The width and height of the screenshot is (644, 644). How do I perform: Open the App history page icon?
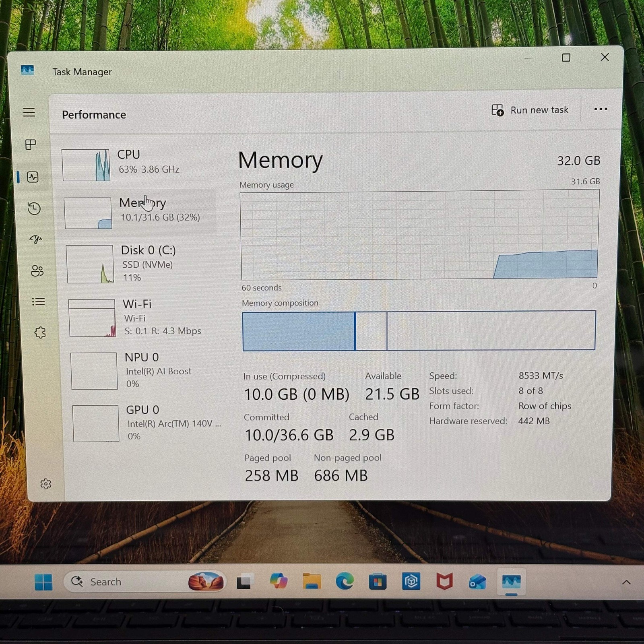[34, 208]
